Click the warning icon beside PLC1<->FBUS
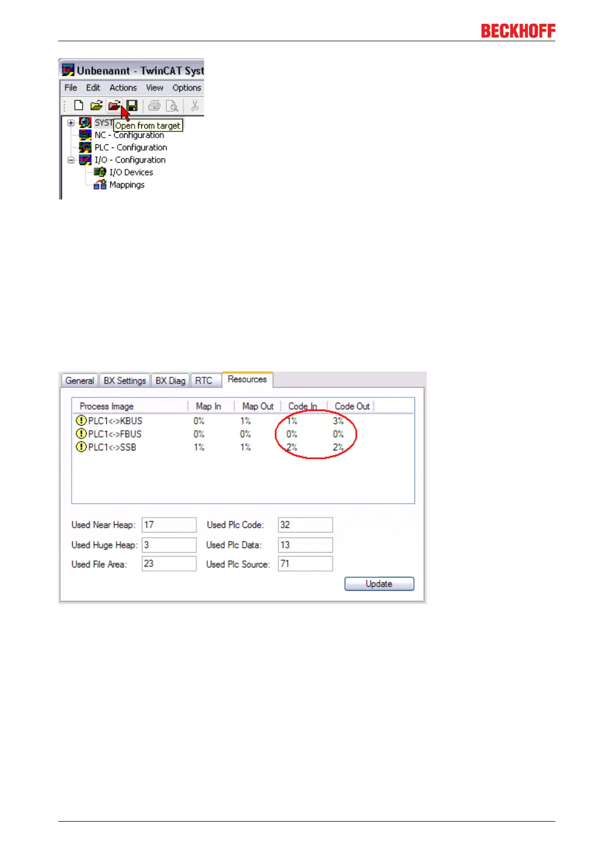 pos(81,434)
